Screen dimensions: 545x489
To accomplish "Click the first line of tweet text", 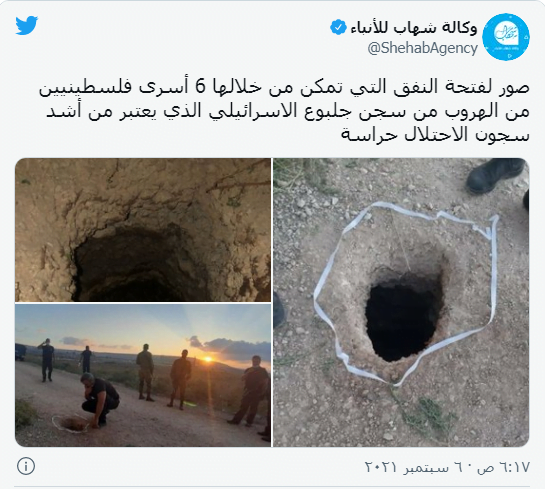I will click(x=284, y=88).
